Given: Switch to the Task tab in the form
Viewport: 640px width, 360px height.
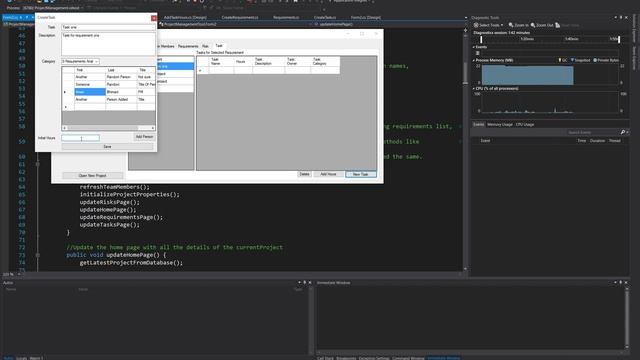Looking at the screenshot, I should tap(219, 46).
